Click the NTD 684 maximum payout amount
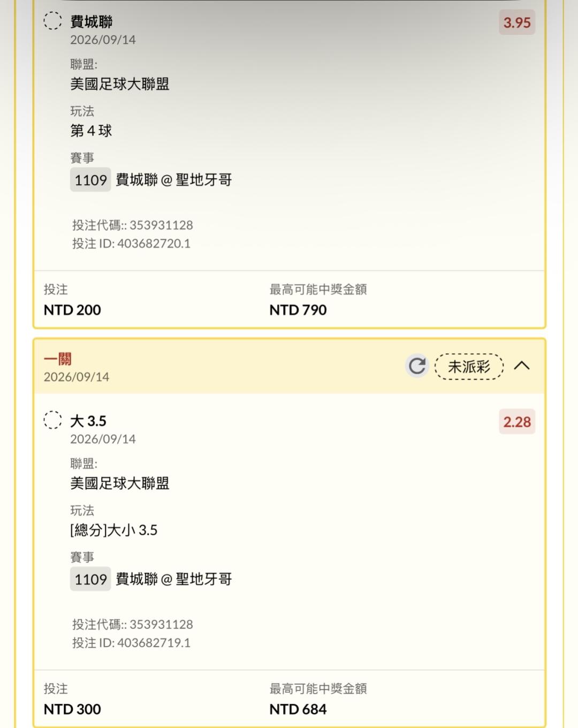 (x=298, y=709)
